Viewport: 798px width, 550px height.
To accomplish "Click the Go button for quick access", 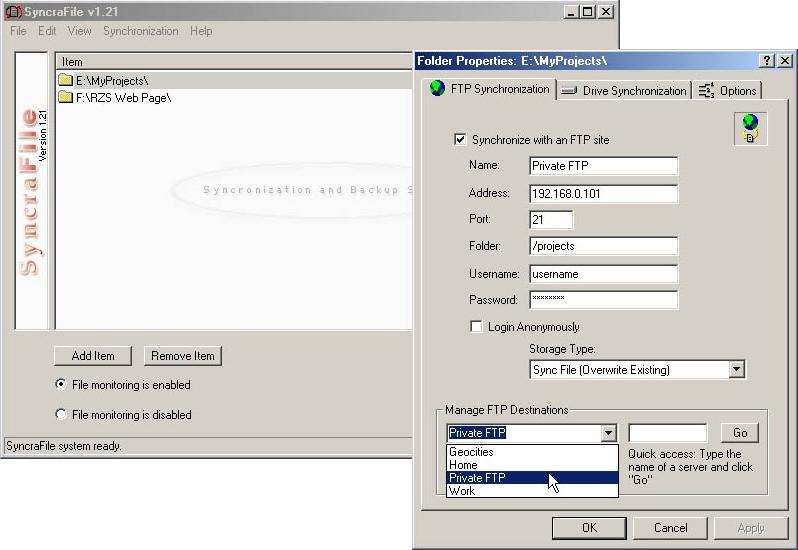I will click(740, 432).
